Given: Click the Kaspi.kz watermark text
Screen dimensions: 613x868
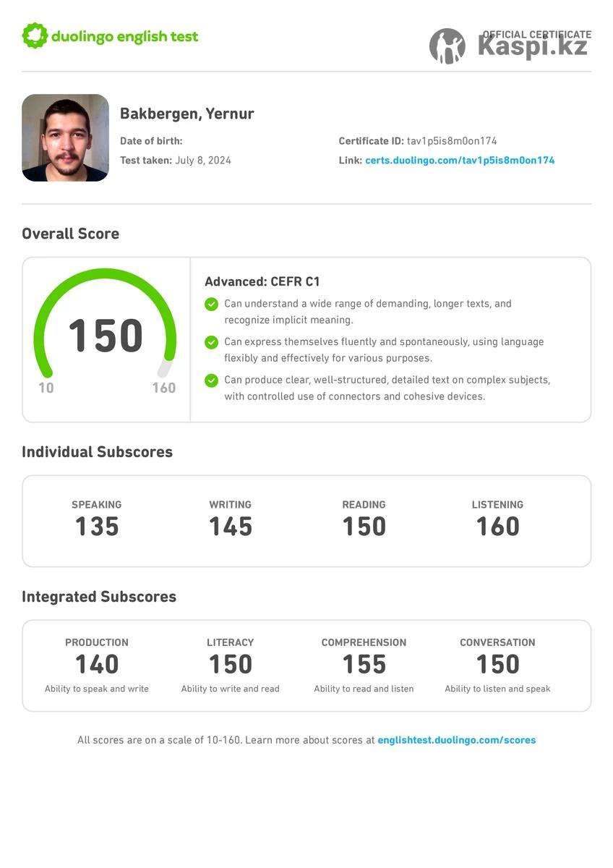Looking at the screenshot, I should tap(532, 46).
